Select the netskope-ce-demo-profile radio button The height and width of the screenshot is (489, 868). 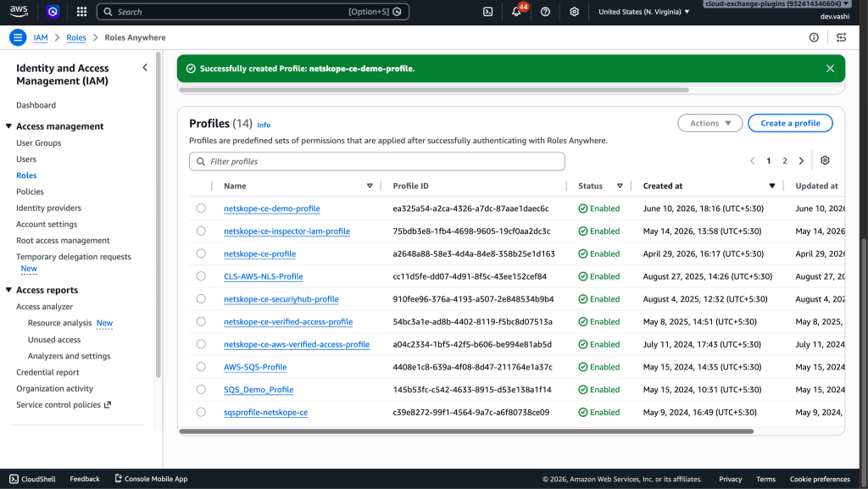201,208
